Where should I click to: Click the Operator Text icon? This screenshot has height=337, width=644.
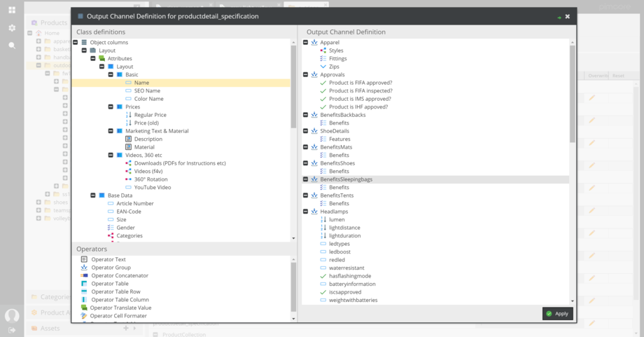point(85,259)
